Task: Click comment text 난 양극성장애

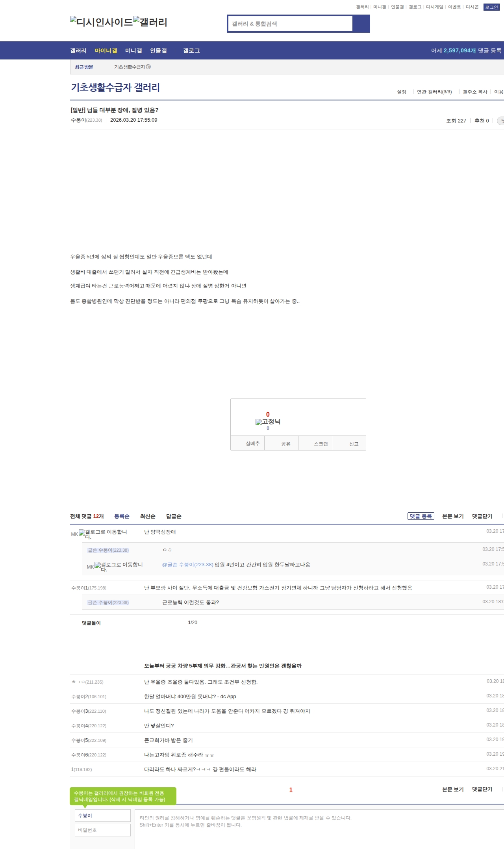Action: click(160, 532)
